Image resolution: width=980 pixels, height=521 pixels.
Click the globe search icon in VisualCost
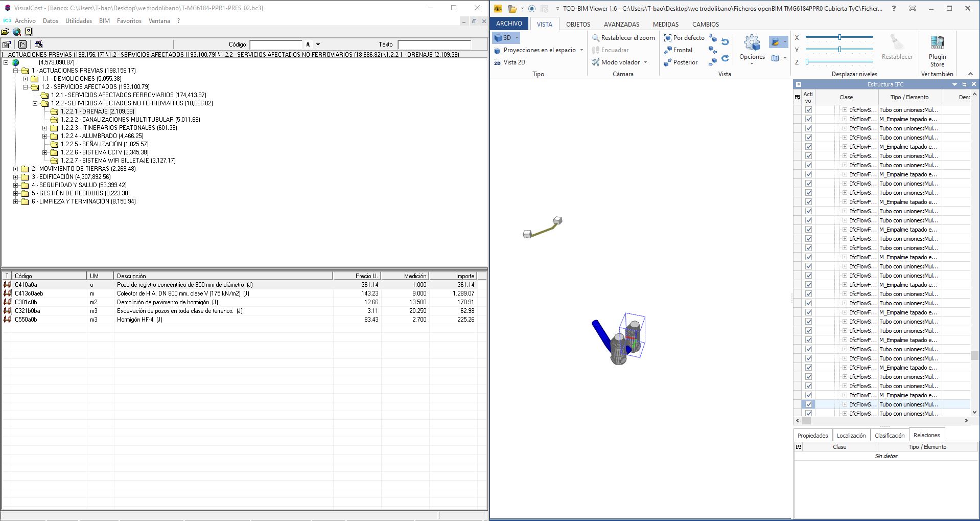pyautogui.click(x=17, y=32)
